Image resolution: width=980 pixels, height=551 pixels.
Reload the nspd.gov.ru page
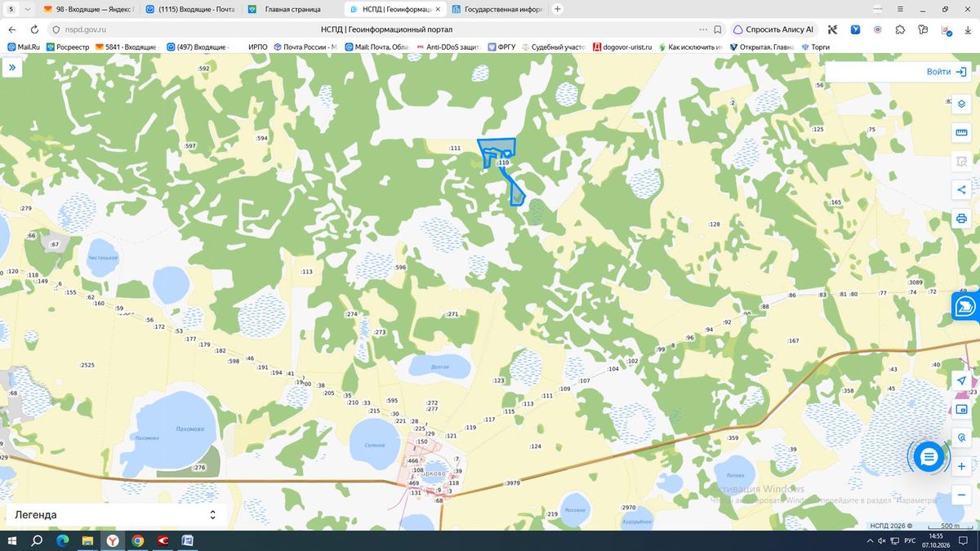(33, 29)
